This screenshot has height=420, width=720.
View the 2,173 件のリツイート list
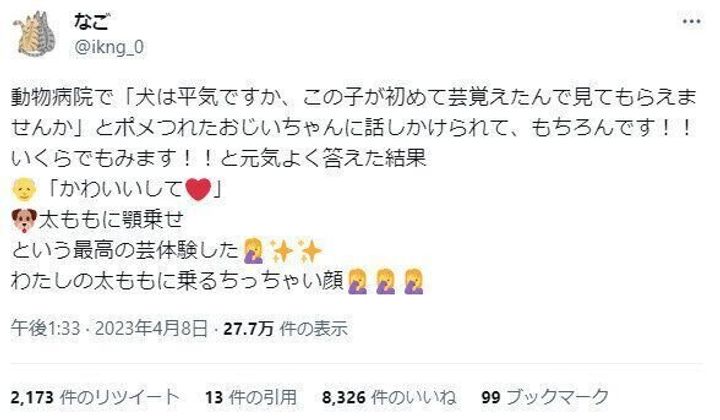pyautogui.click(x=95, y=397)
